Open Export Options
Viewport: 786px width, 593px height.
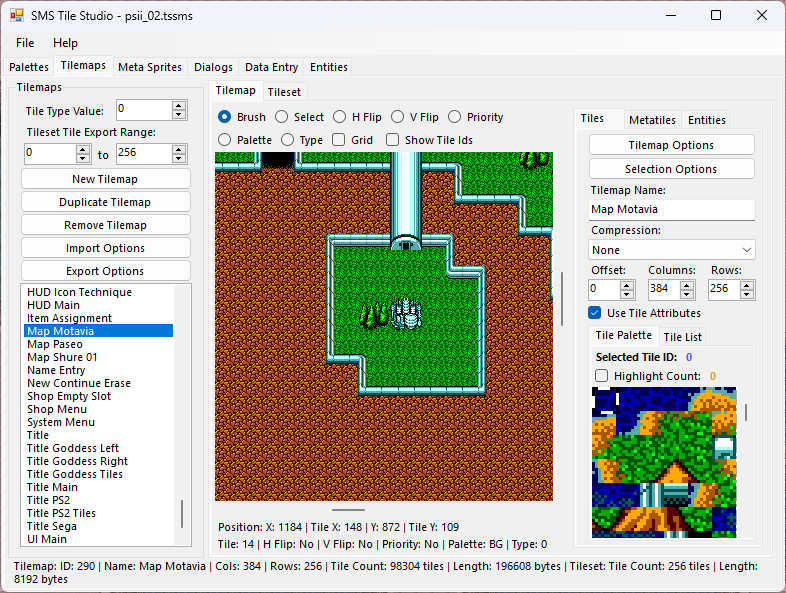click(105, 271)
